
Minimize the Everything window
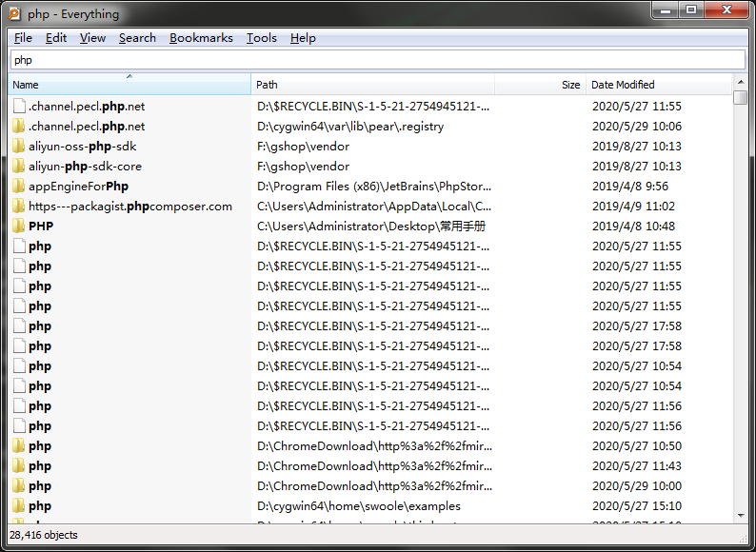[666, 10]
